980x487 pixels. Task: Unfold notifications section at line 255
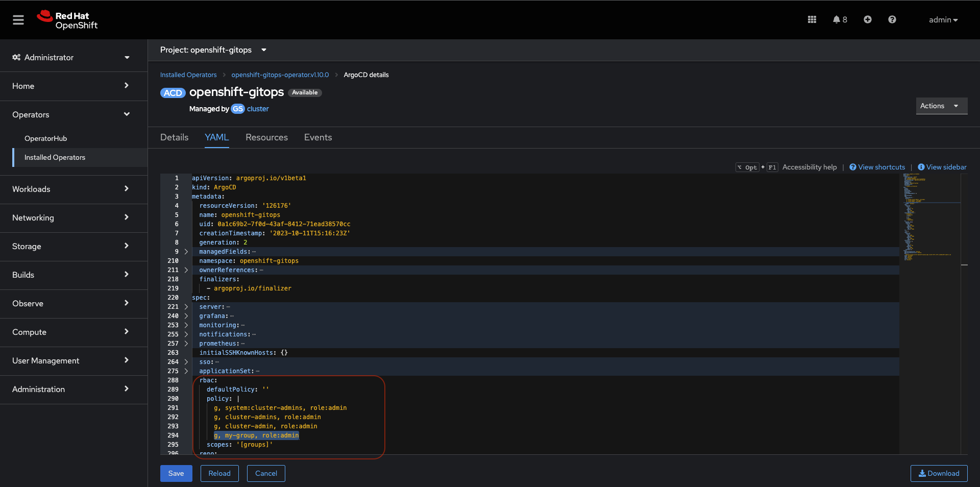pyautogui.click(x=186, y=334)
